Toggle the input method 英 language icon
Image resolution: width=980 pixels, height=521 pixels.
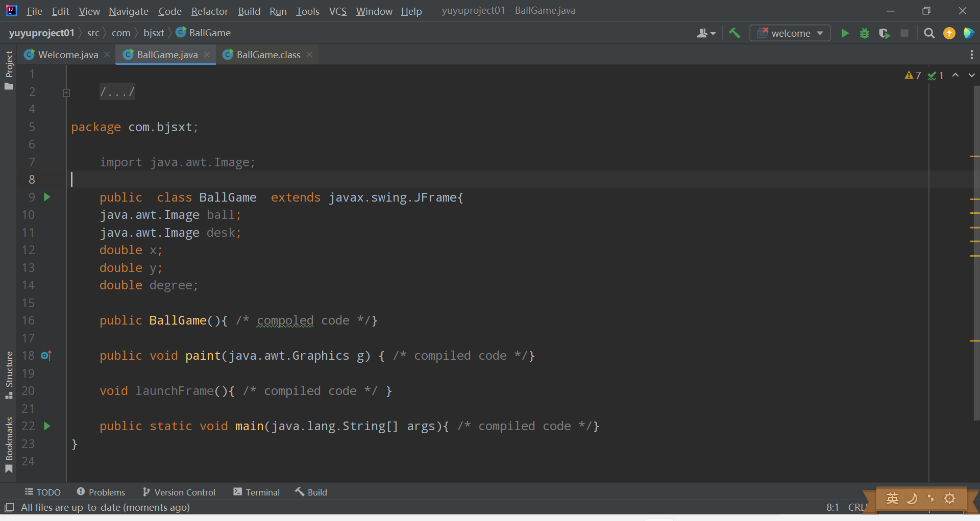(x=892, y=499)
